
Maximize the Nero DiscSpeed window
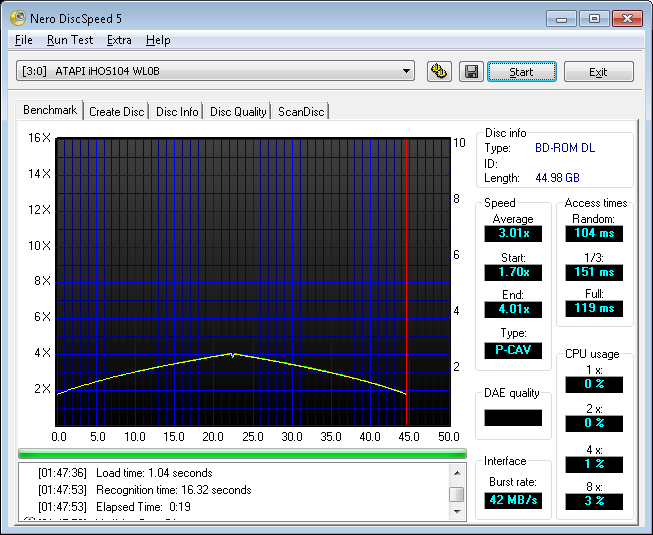pos(594,19)
